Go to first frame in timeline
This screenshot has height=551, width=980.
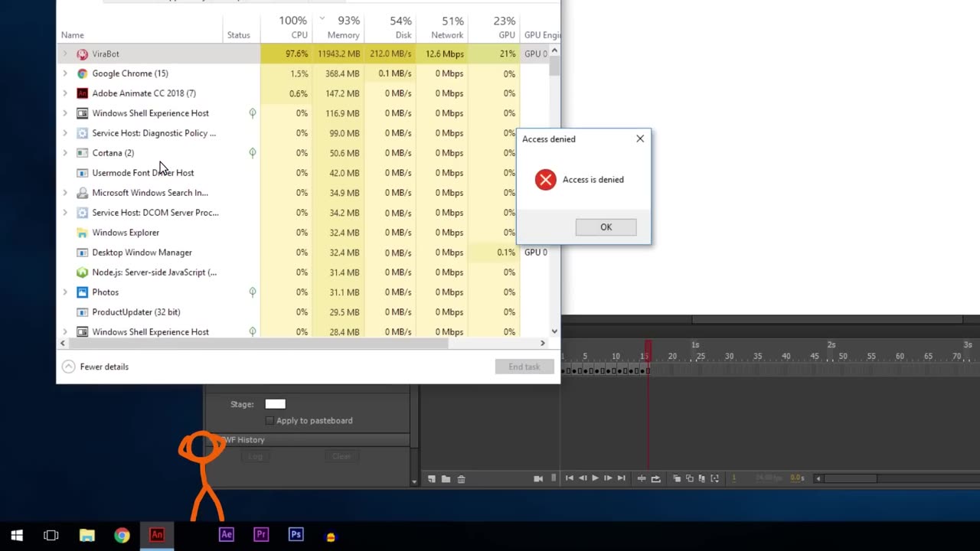[x=569, y=478]
